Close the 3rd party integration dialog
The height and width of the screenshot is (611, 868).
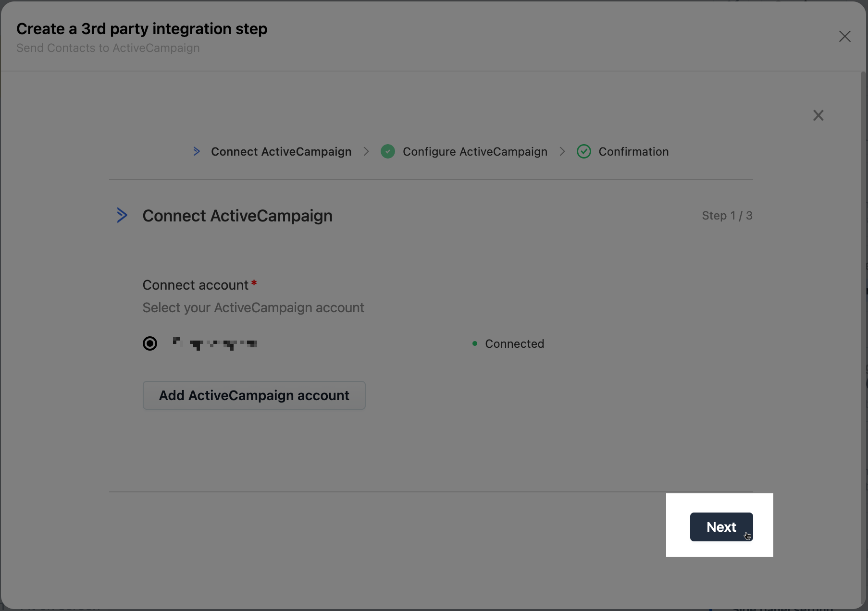tap(844, 37)
